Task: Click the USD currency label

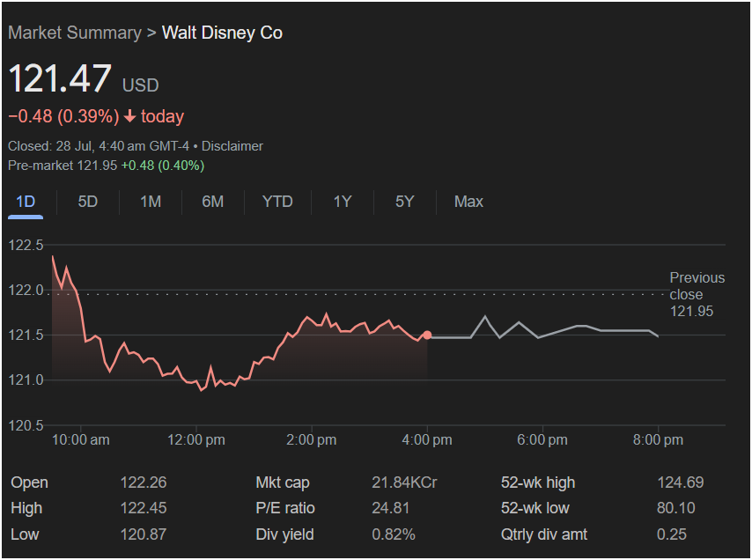Action: coord(141,85)
